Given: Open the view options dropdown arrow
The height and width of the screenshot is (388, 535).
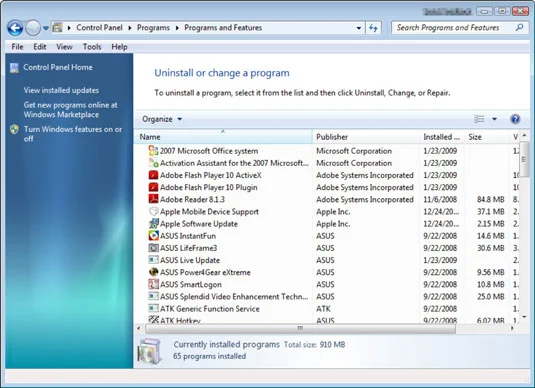Looking at the screenshot, I should [x=494, y=119].
